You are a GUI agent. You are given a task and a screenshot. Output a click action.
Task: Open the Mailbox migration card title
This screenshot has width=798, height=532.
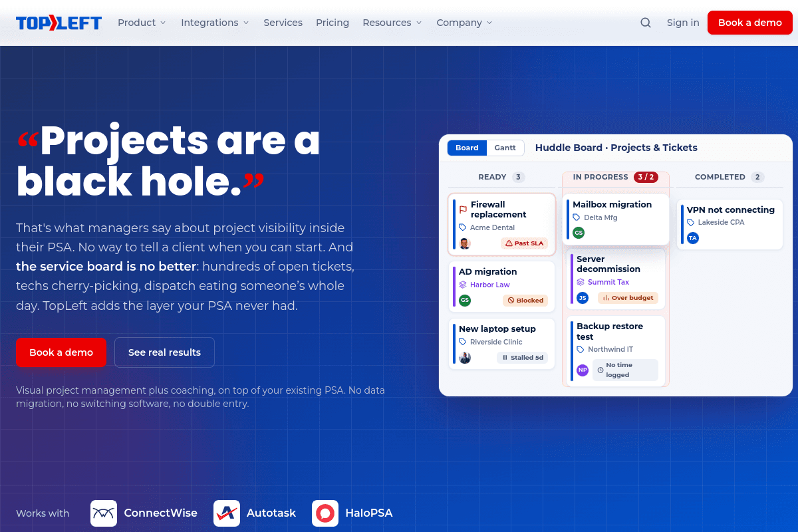click(612, 204)
